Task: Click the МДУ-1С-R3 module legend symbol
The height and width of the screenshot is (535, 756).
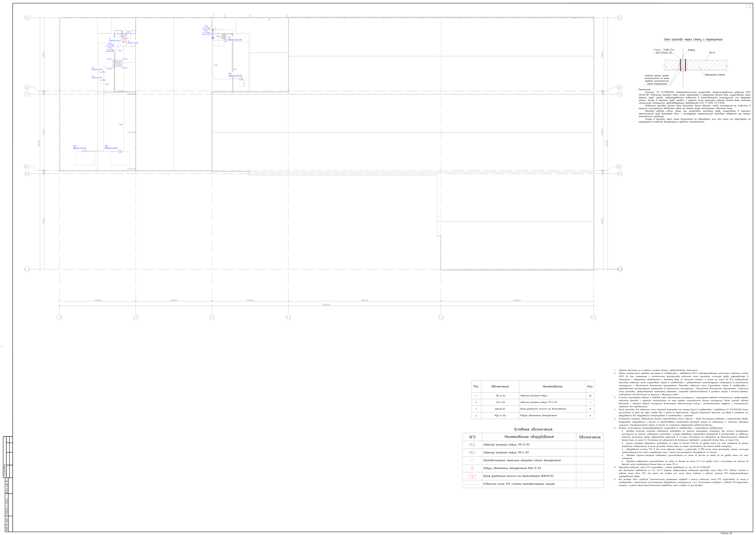Action: click(472, 468)
